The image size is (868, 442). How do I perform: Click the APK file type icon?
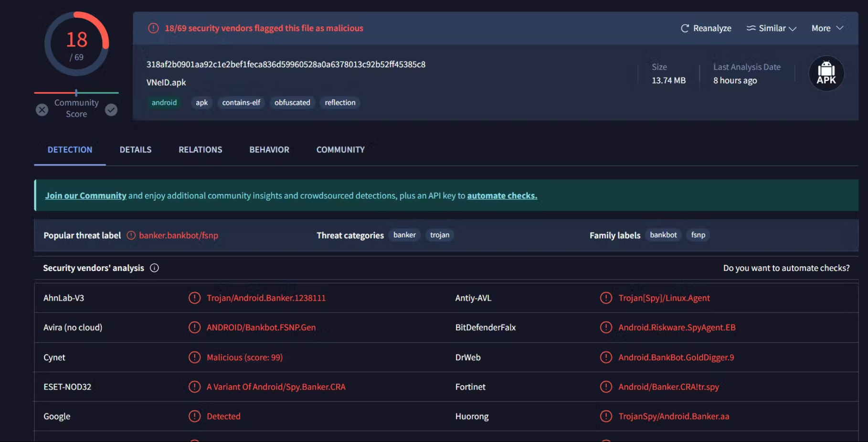pyautogui.click(x=826, y=74)
